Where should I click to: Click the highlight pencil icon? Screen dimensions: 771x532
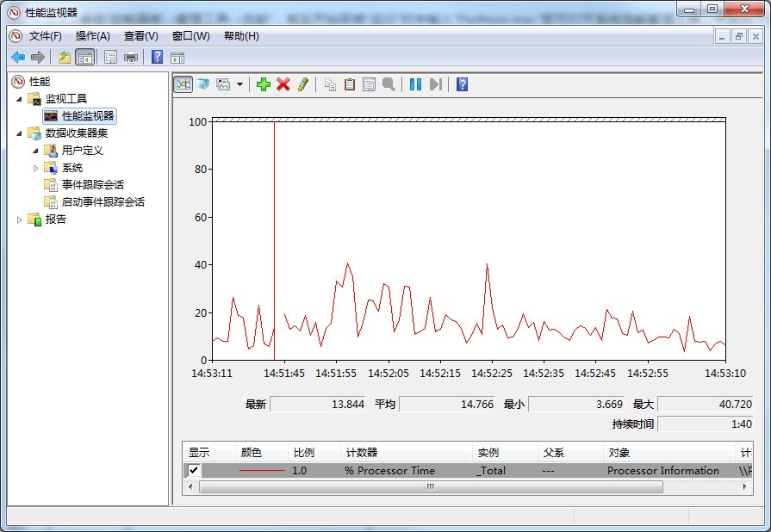coord(303,84)
